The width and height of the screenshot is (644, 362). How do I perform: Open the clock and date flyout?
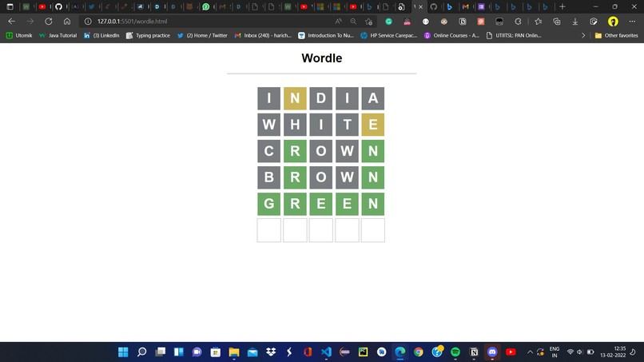click(x=613, y=352)
